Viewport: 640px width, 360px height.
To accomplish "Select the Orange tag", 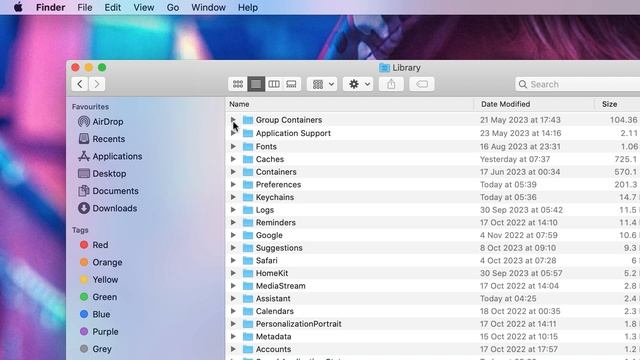I will click(x=101, y=262).
